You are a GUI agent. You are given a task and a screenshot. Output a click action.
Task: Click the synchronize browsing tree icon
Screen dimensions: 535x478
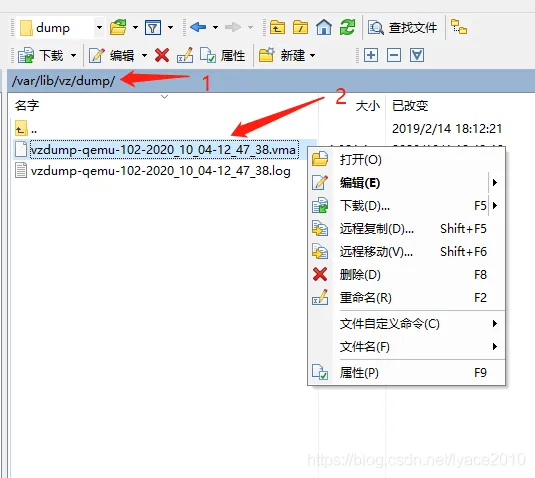coord(459,27)
